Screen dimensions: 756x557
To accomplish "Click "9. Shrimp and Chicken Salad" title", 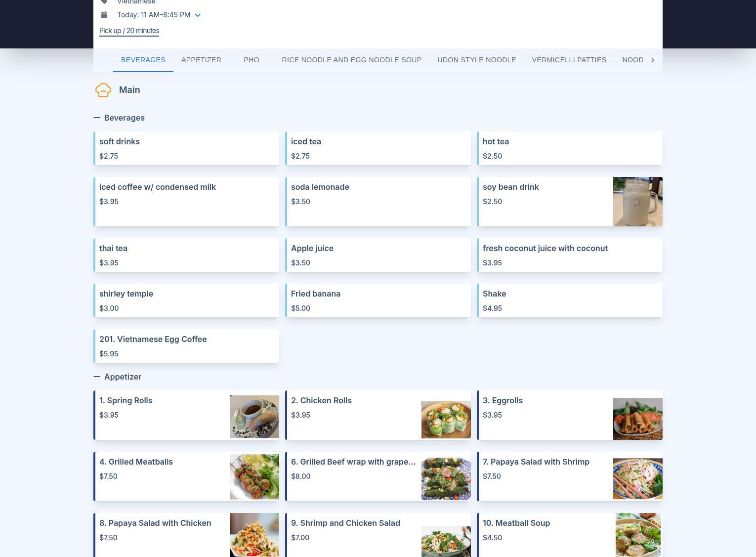I will (345, 523).
